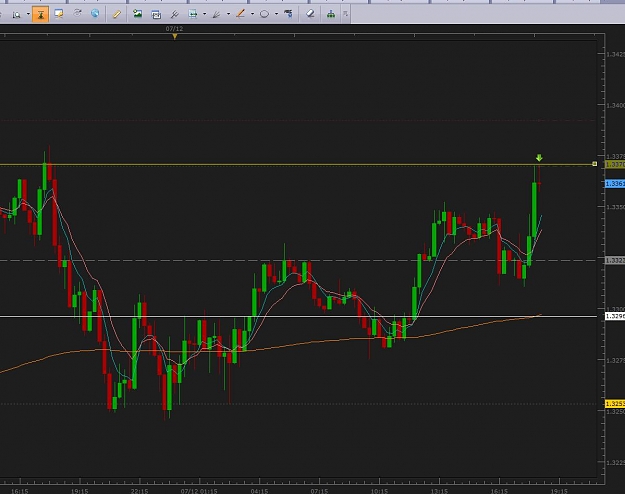Expand the horizontal line tool dropdown arrow

coord(204,14)
